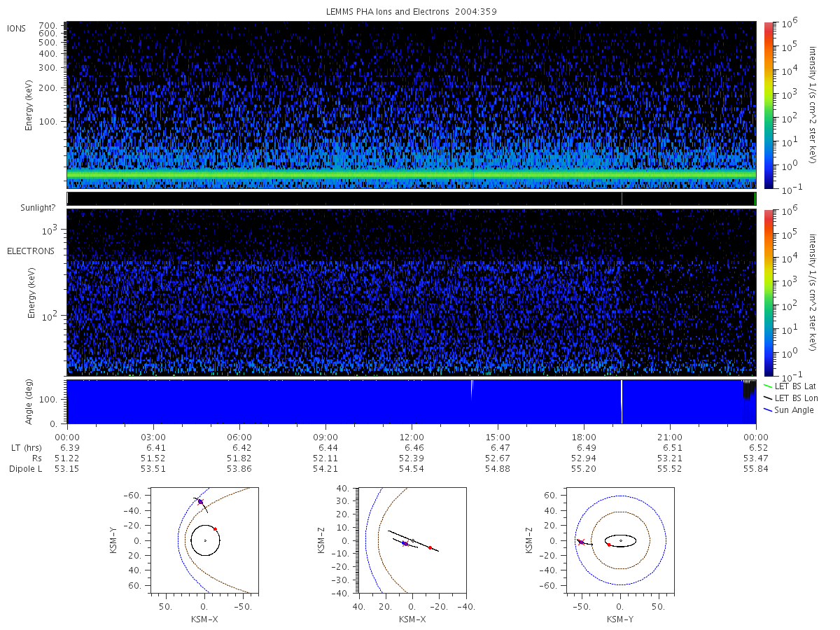Screen dimensions: 840x630
Task: Click the white gap in the angle panel
Action: coord(622,402)
